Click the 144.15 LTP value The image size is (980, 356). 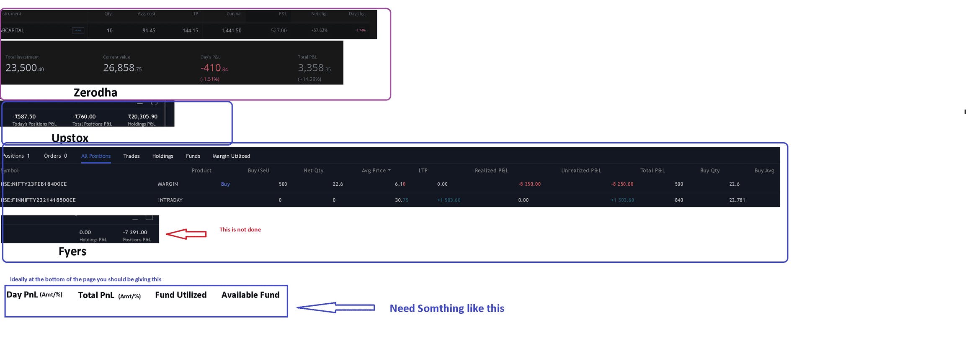click(190, 31)
